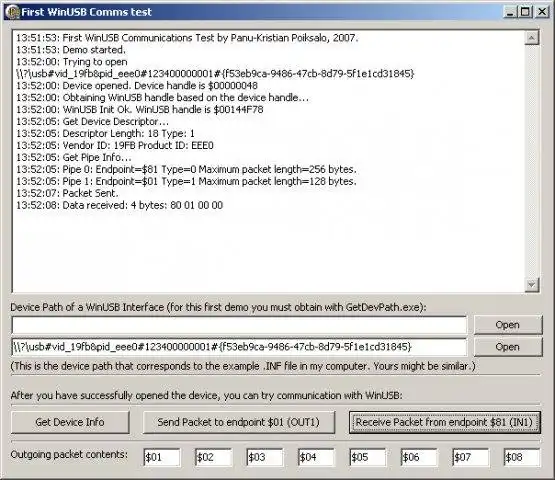The height and width of the screenshot is (480, 555).
Task: Click 'Device Path of a WinUSB Interface' label
Action: (x=218, y=307)
